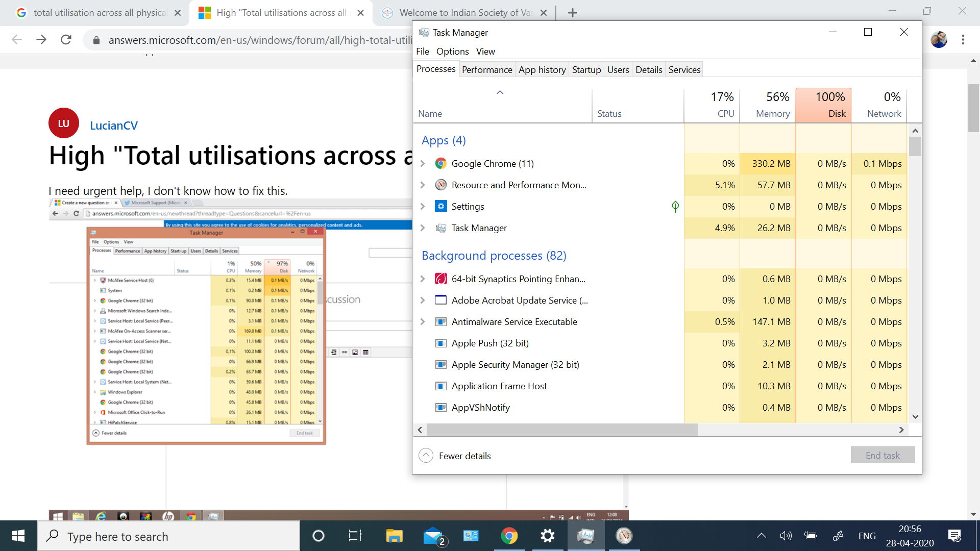The height and width of the screenshot is (551, 980).
Task: Open Chrome's three-dot menu
Action: pyautogui.click(x=963, y=40)
